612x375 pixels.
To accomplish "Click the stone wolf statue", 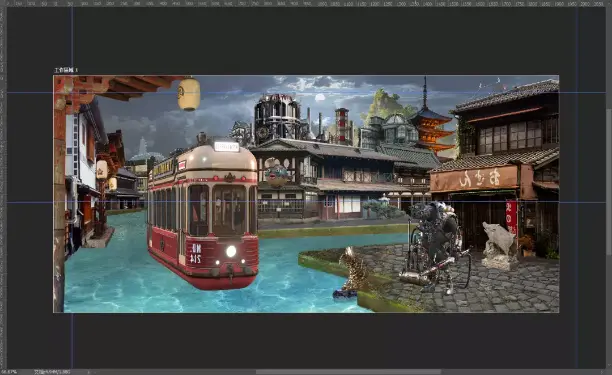I will tap(498, 245).
